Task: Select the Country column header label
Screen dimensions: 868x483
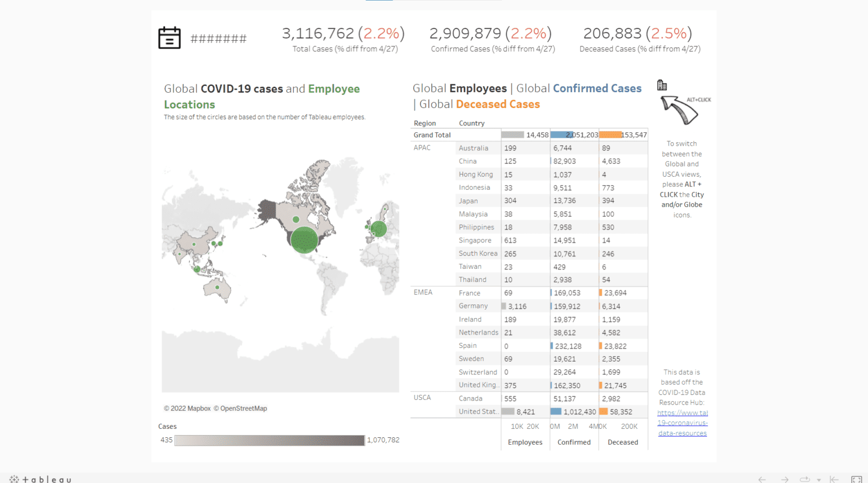Action: click(x=471, y=123)
